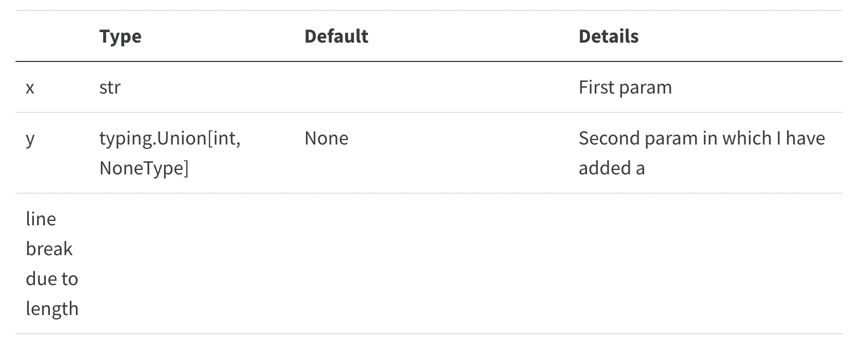Screen dimensions: 868x351
Task: Click the Second param description text
Action: (702, 138)
